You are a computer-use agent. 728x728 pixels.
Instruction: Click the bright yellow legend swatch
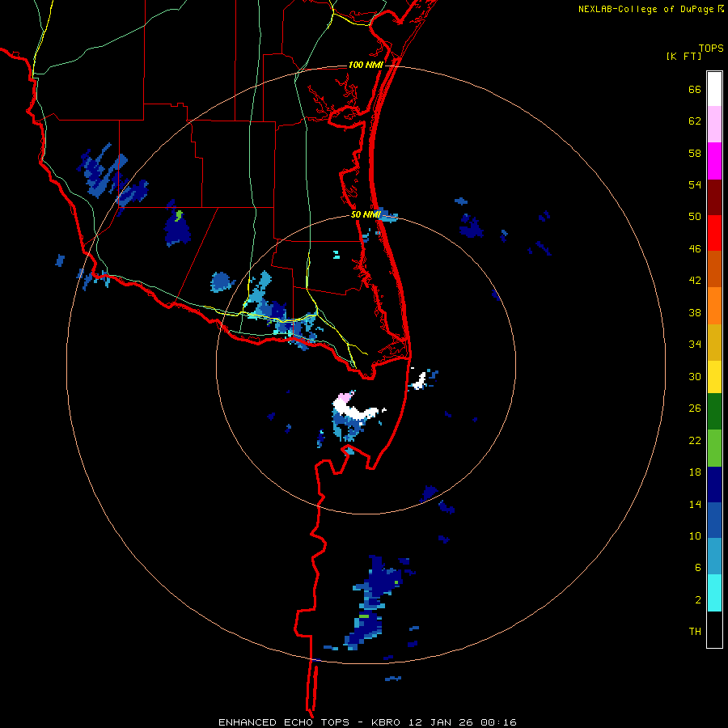pos(714,377)
